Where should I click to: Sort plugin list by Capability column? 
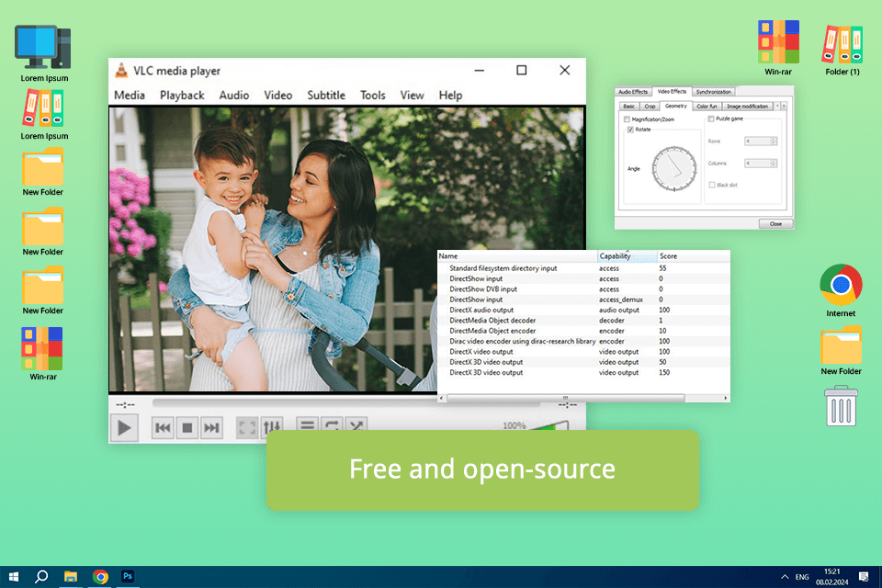[x=627, y=256]
